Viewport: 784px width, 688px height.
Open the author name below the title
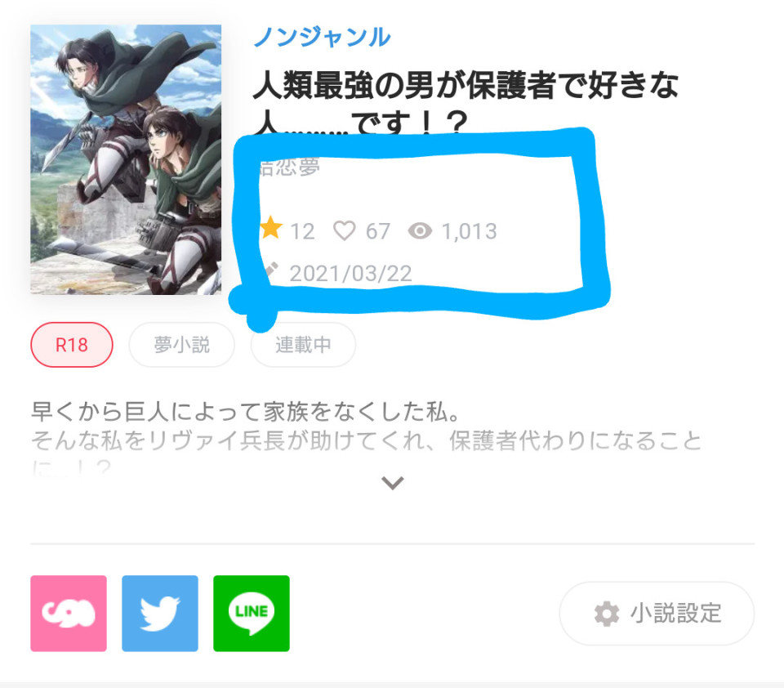click(x=289, y=168)
